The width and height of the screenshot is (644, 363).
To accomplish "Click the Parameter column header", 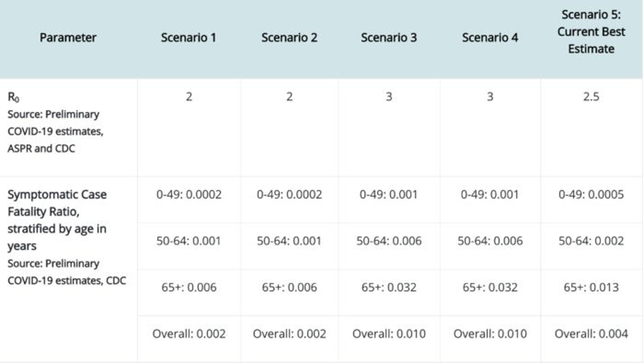I will 68,38.
